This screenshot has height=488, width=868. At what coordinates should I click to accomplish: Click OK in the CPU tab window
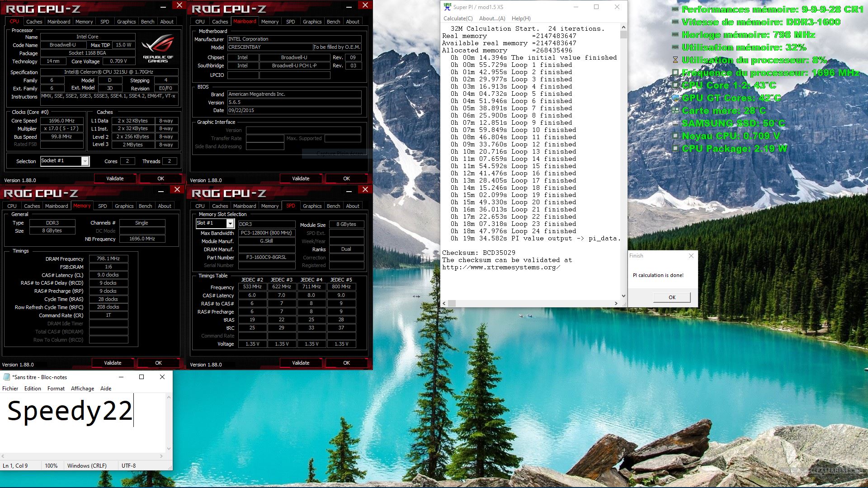[x=160, y=178]
